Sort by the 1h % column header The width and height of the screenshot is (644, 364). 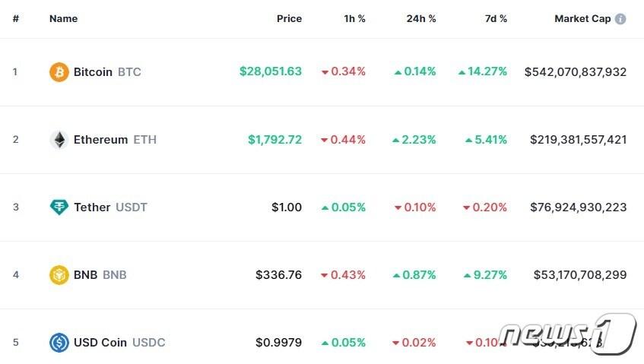(x=354, y=19)
